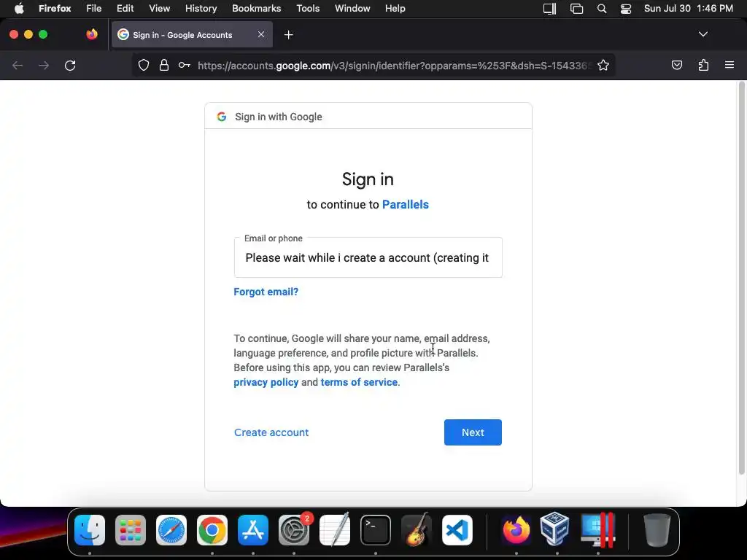Open Terminal from the Dock
This screenshot has width=747, height=560.
pyautogui.click(x=376, y=530)
